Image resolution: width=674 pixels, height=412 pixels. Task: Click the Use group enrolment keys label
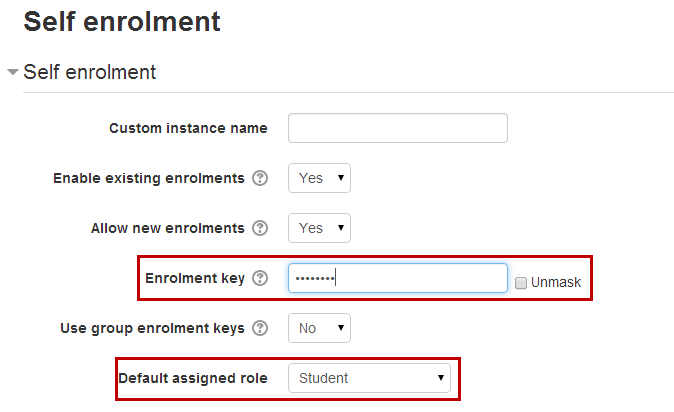152,328
